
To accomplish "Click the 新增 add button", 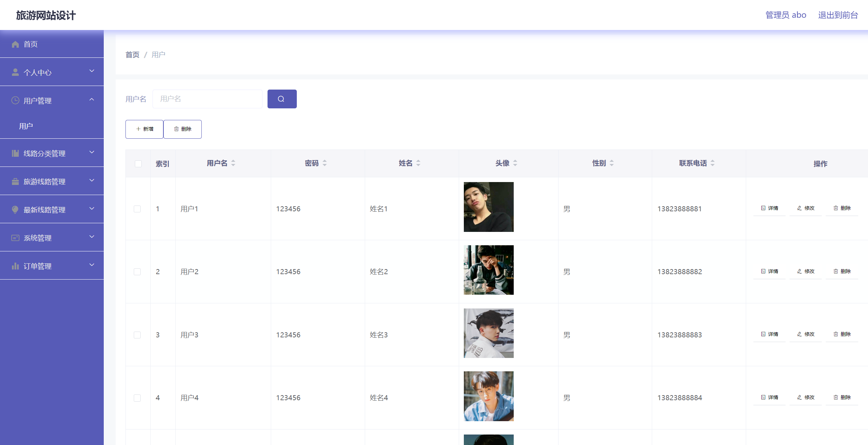I will (144, 129).
